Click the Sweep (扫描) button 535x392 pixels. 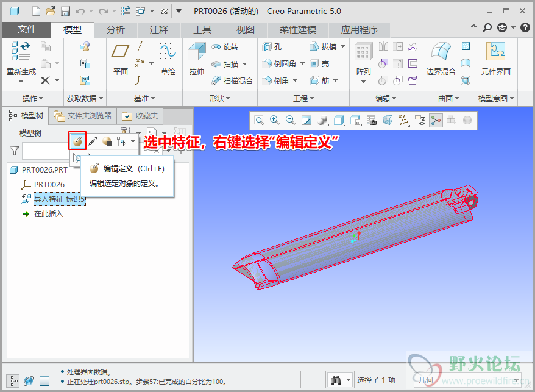tap(225, 63)
